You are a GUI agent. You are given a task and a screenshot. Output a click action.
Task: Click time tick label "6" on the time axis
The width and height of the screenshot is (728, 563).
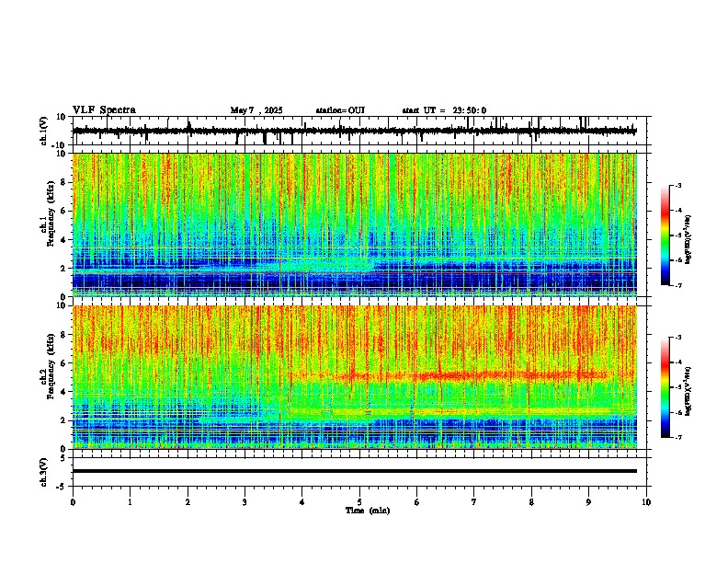tap(417, 502)
